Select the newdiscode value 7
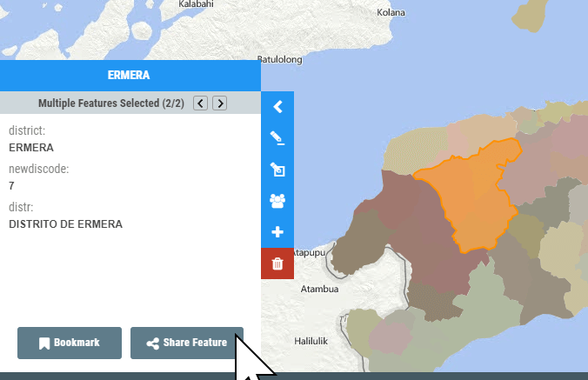Viewport: 588px width, 380px height. tap(11, 186)
